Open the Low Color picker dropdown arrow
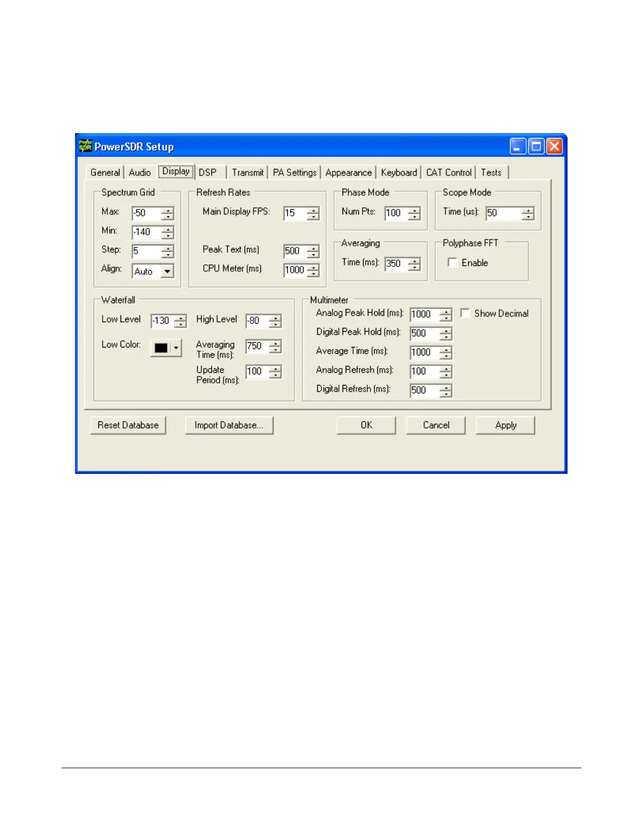Image resolution: width=644 pixels, height=834 pixels. (176, 348)
